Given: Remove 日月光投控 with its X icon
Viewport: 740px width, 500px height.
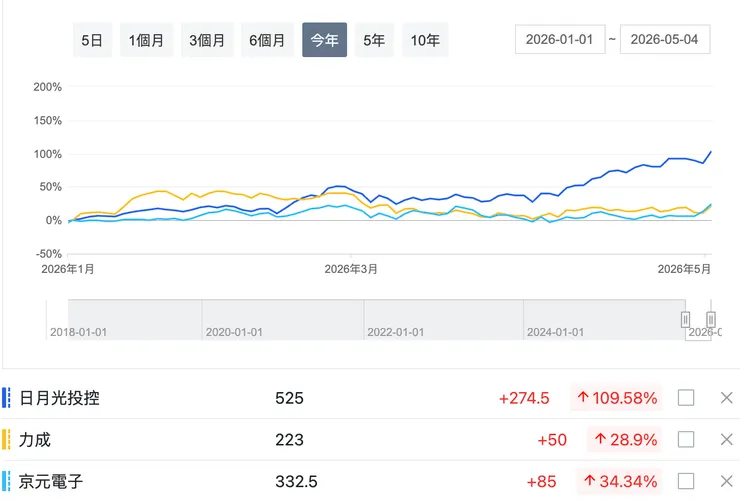Looking at the screenshot, I should [x=727, y=398].
